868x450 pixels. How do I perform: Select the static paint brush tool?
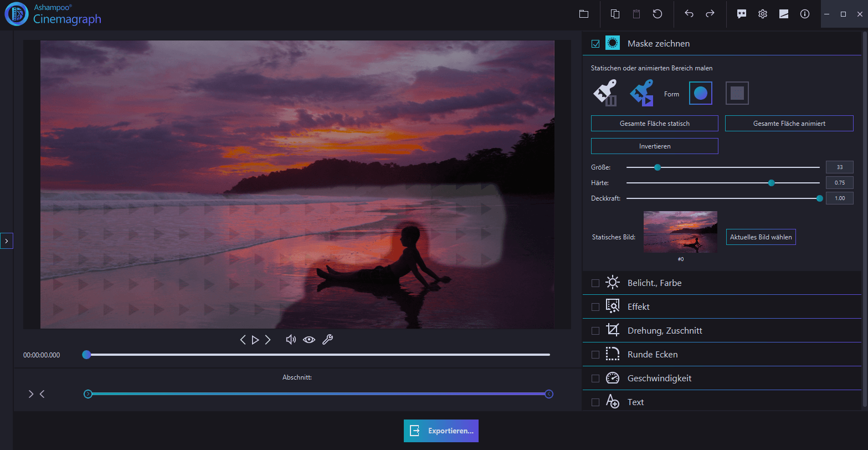pyautogui.click(x=605, y=93)
